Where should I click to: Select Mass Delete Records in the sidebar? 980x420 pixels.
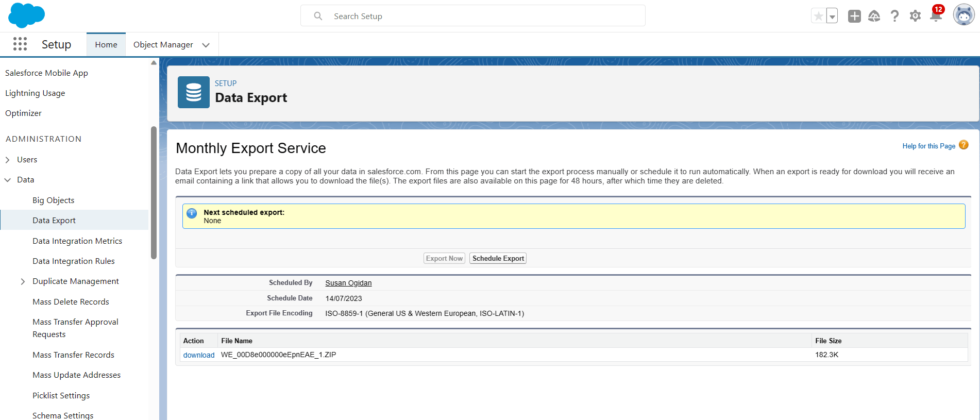(x=71, y=301)
